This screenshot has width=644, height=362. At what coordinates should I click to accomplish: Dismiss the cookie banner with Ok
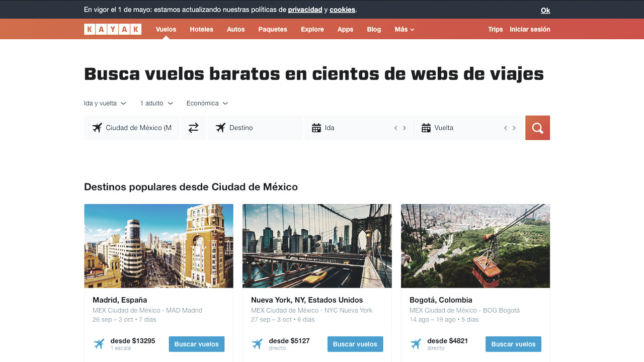click(x=545, y=10)
